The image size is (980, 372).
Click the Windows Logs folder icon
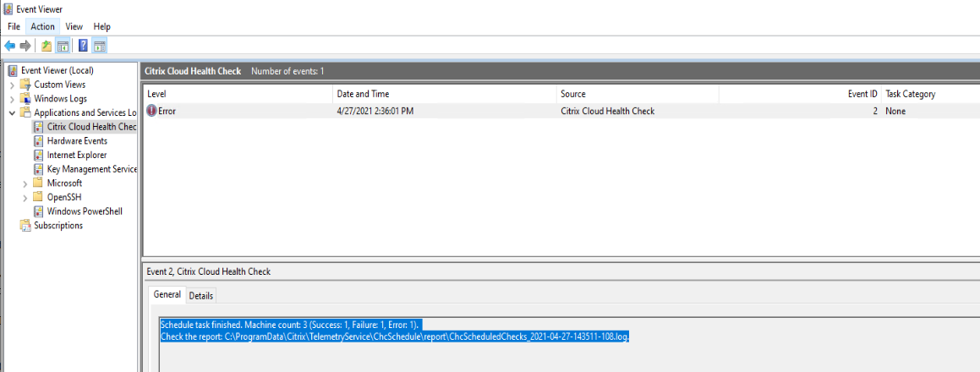[x=25, y=99]
